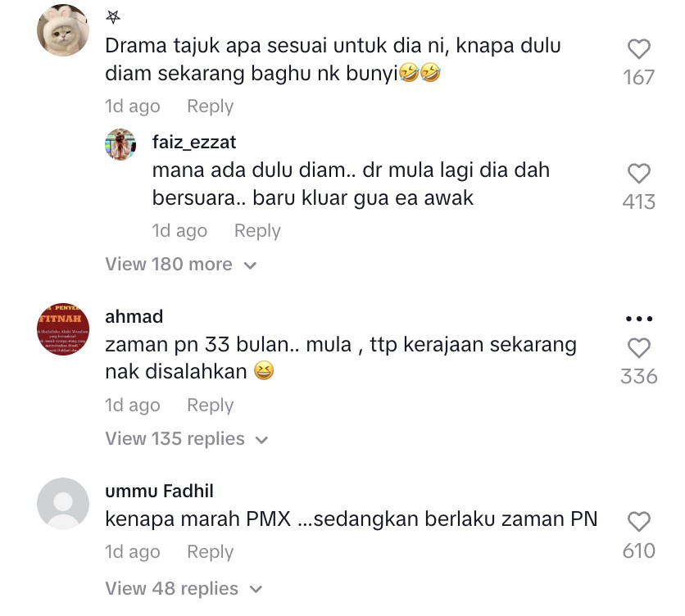Open three-dot options on ahmad's comment
685x616 pixels.
[x=638, y=319]
